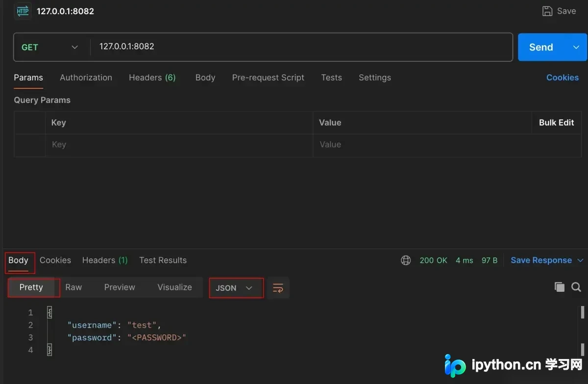Collapse the JSON object at line 1
The image size is (588, 384).
click(49, 312)
